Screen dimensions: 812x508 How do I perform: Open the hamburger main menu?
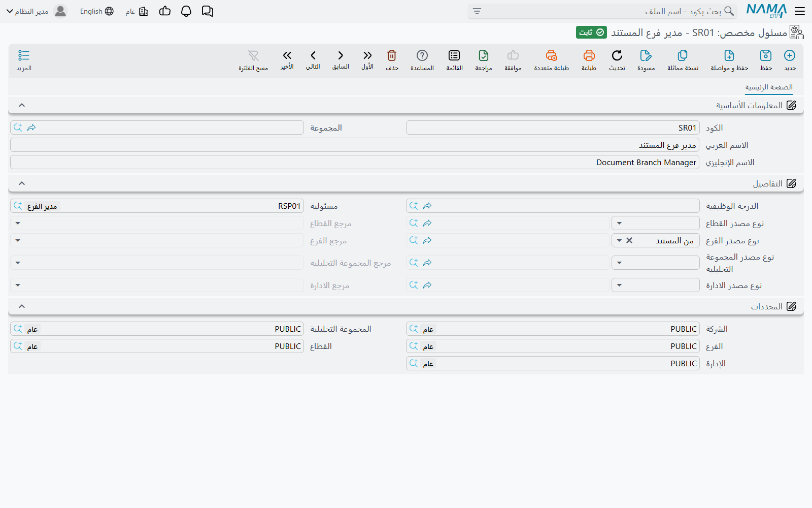800,11
